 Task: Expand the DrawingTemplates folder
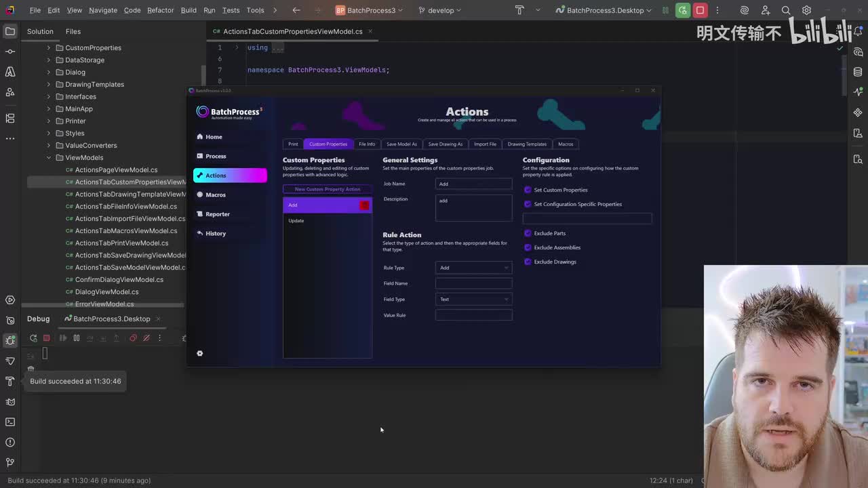49,85
